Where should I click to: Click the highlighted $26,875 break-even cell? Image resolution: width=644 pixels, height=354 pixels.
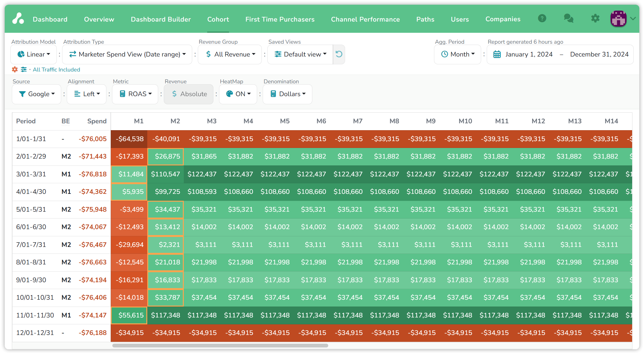166,156
